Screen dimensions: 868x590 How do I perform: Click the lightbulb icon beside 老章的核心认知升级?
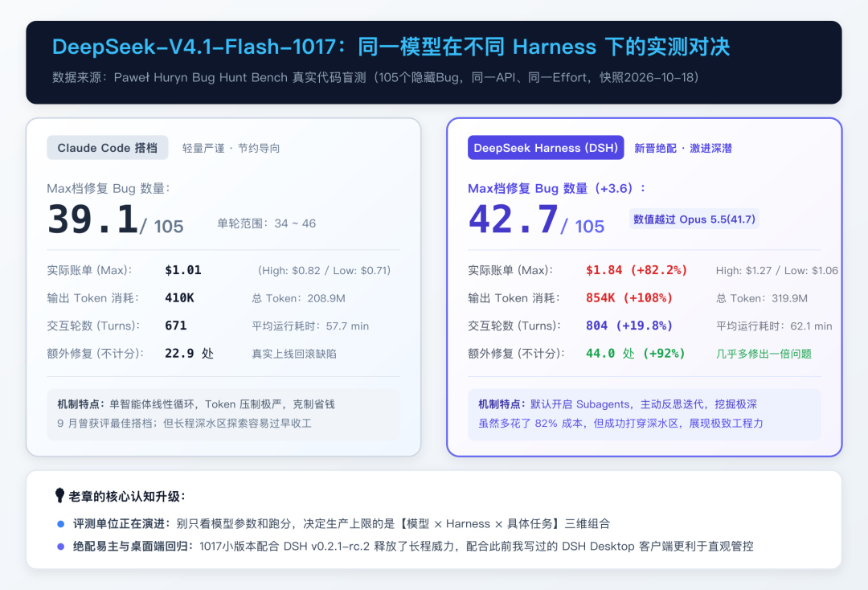click(x=59, y=495)
